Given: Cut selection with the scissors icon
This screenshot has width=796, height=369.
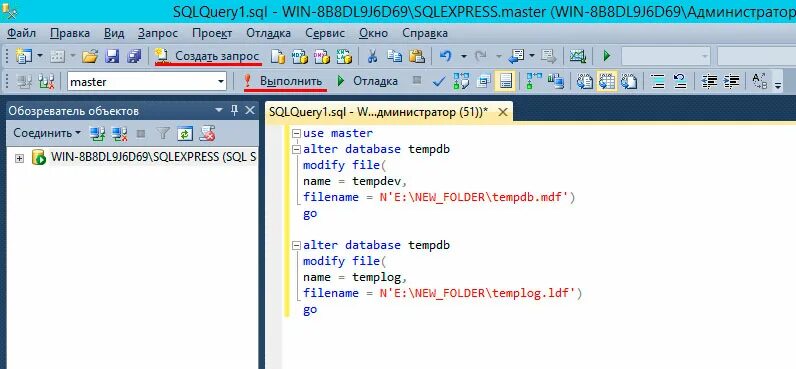Looking at the screenshot, I should pos(372,56).
